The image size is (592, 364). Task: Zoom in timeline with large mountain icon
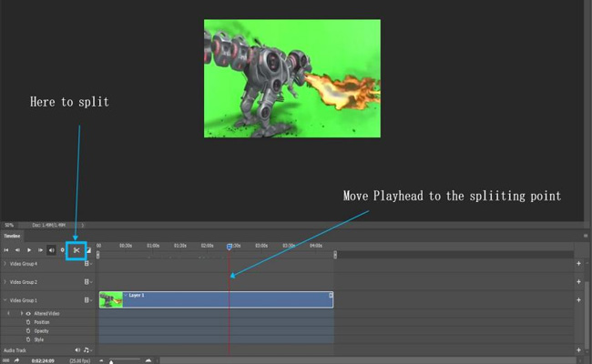148,360
